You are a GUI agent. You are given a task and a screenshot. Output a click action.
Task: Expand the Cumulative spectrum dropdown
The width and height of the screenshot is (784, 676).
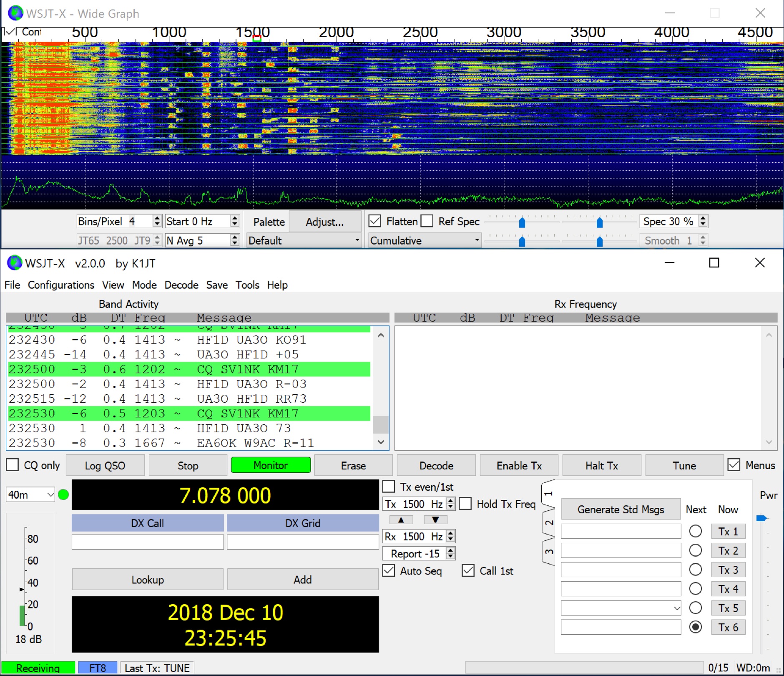click(425, 240)
